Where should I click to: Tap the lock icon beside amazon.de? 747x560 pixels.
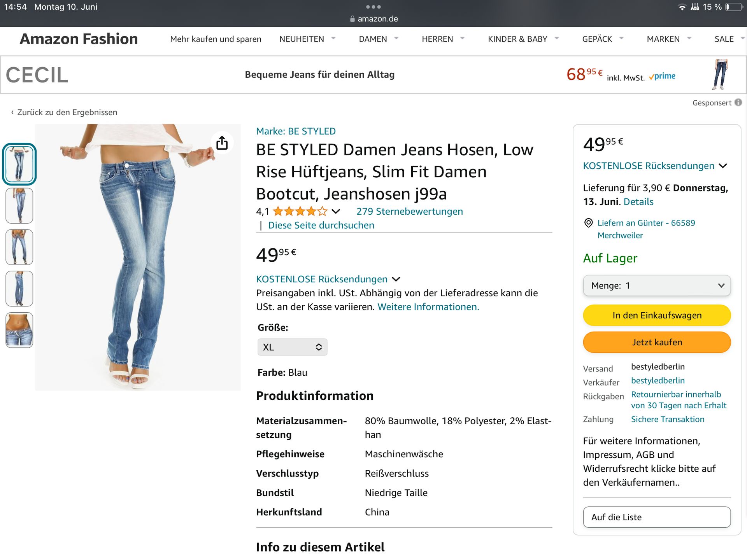pos(352,19)
